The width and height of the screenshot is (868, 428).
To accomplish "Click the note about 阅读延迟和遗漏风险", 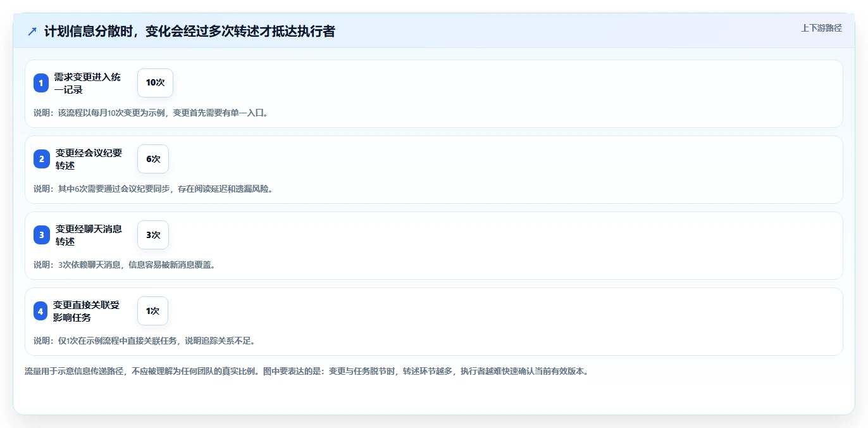I will pos(153,189).
